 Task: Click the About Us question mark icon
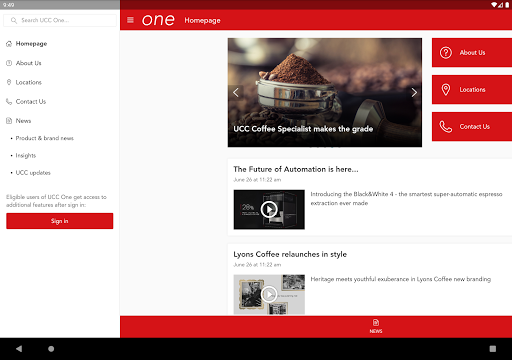446,53
